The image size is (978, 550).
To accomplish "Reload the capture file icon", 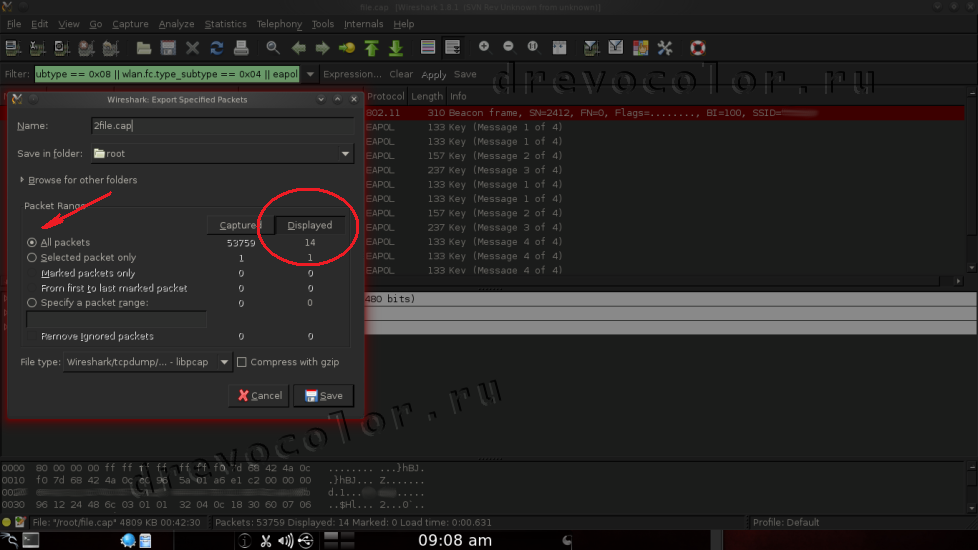I will (x=216, y=47).
